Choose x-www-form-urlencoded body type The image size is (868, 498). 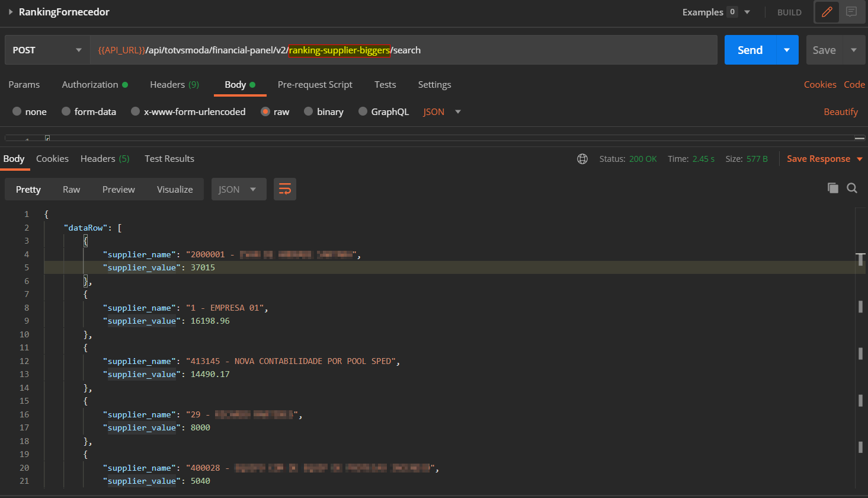coord(135,111)
